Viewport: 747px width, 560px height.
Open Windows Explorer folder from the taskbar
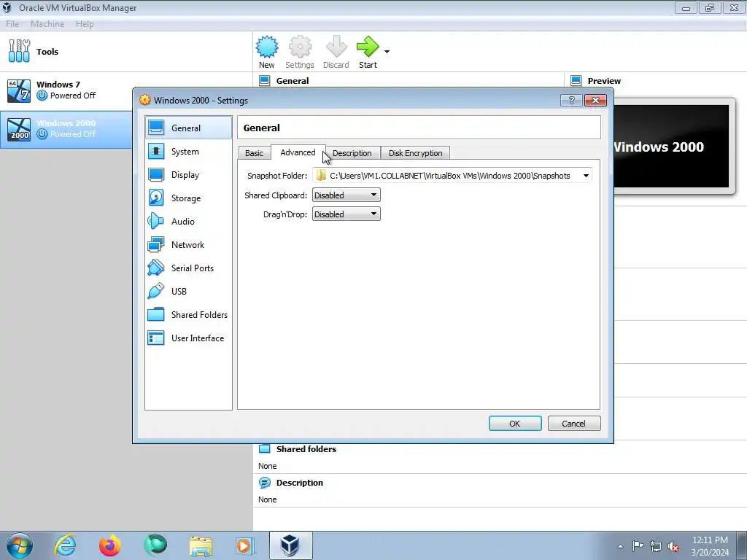pyautogui.click(x=201, y=545)
